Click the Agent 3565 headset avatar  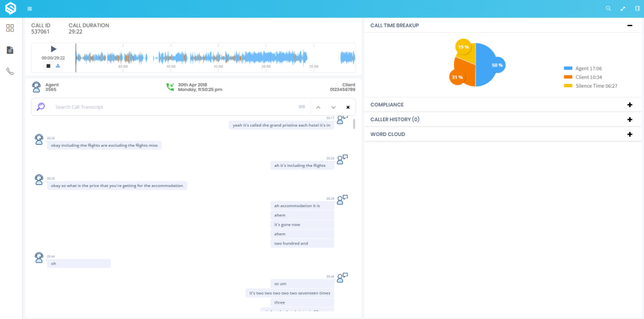coord(36,86)
